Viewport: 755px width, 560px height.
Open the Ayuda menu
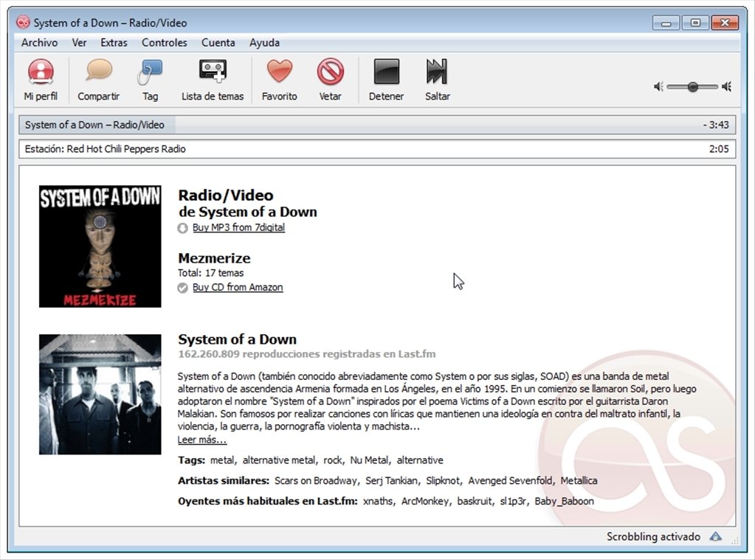[264, 43]
